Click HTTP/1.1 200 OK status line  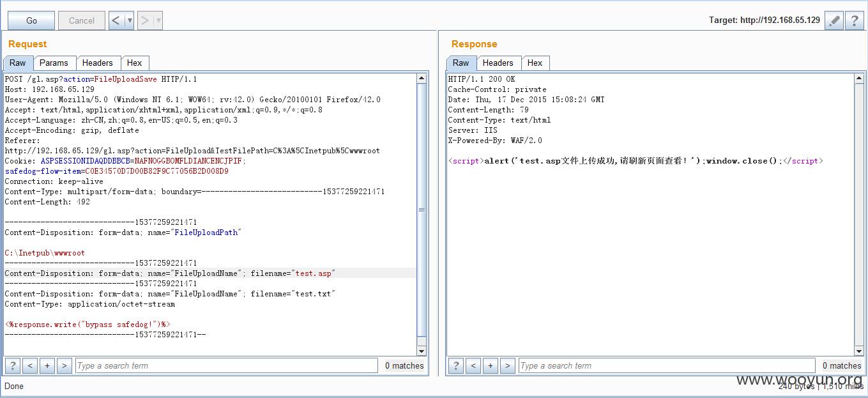(482, 79)
